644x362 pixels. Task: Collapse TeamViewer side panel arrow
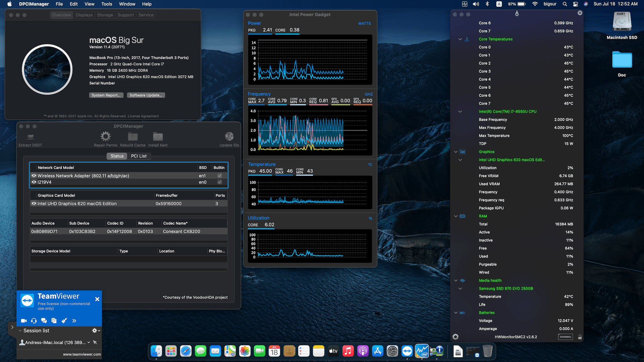pyautogui.click(x=12, y=327)
